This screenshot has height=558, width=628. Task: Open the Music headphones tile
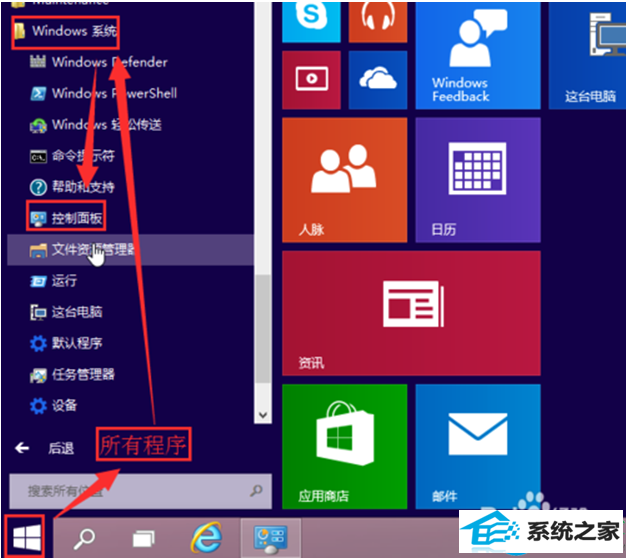[x=378, y=20]
